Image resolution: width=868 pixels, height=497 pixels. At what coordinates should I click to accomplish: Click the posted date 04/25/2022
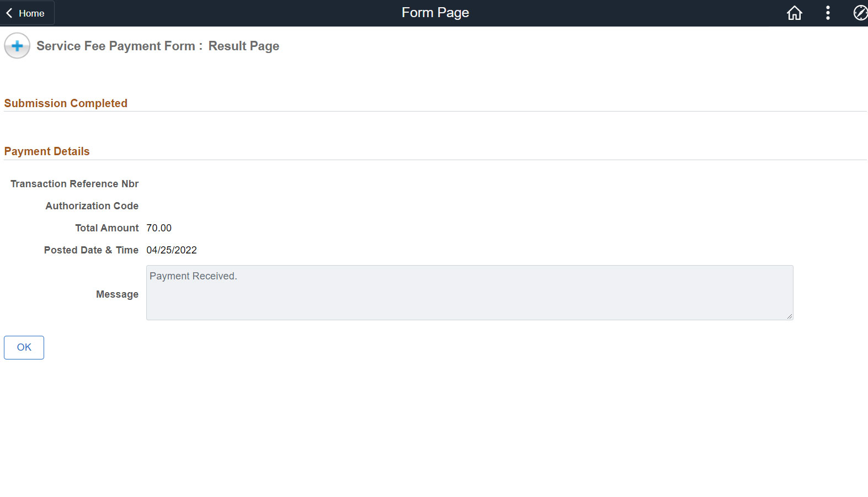[172, 250]
